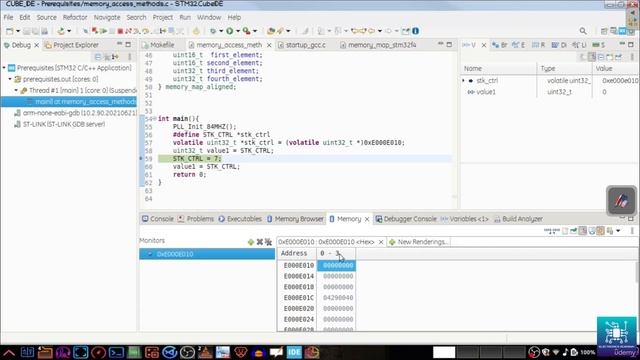Open the Disassembly view tab icon
Screen dimensions: 640x360
559,45
